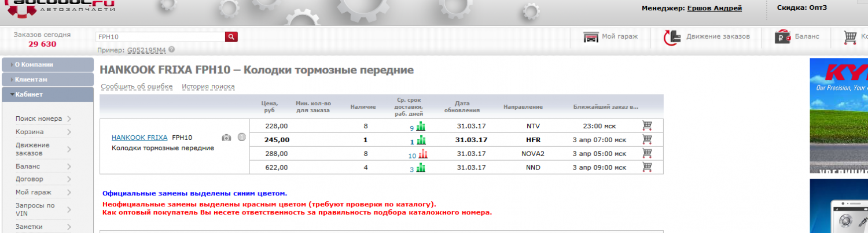Select the price 245,00 cell
The width and height of the screenshot is (868, 233).
coord(277,139)
